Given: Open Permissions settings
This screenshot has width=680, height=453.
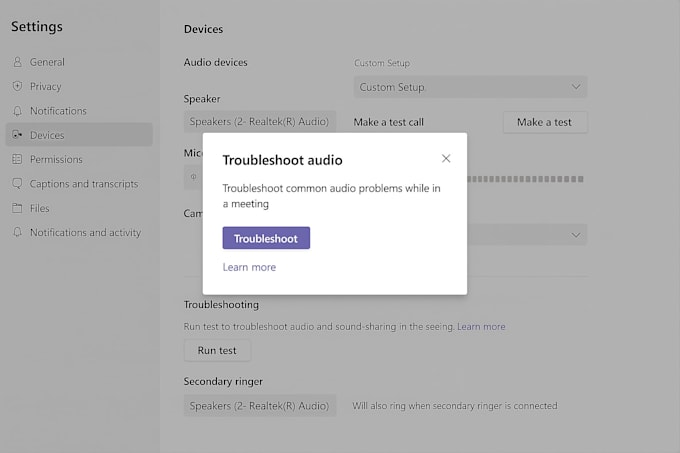Looking at the screenshot, I should (x=79, y=159).
